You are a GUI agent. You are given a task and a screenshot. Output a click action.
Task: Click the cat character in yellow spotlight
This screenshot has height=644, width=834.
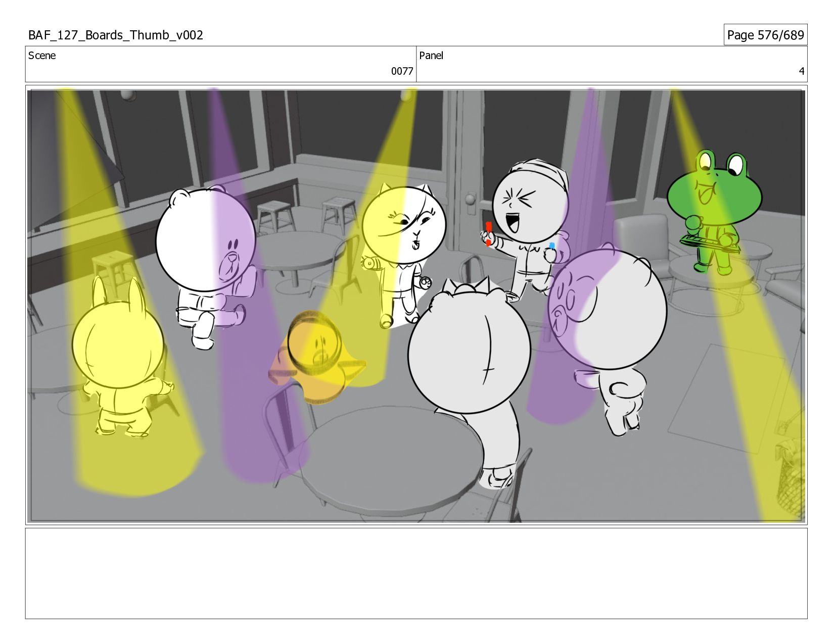[x=404, y=255]
